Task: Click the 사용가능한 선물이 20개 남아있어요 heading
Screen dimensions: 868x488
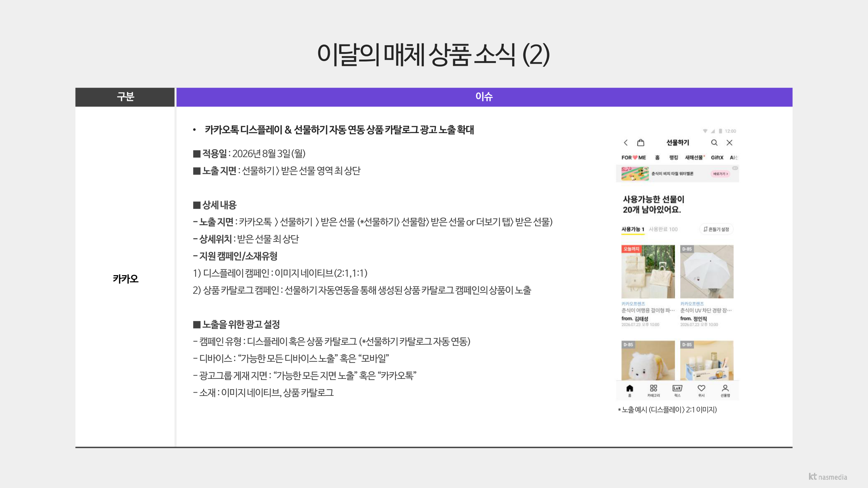Action: pyautogui.click(x=654, y=204)
